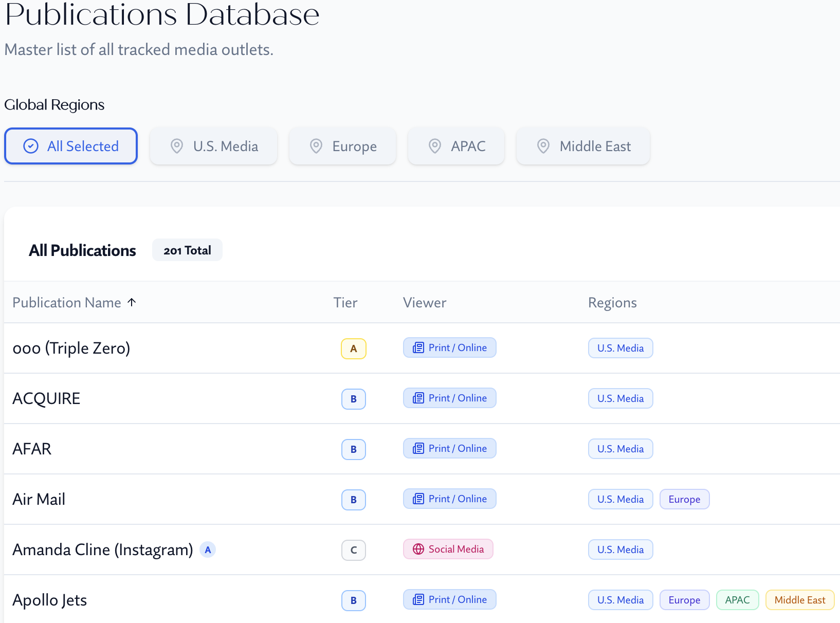Click the 201 Total counter badge
The image size is (840, 623).
coord(187,250)
